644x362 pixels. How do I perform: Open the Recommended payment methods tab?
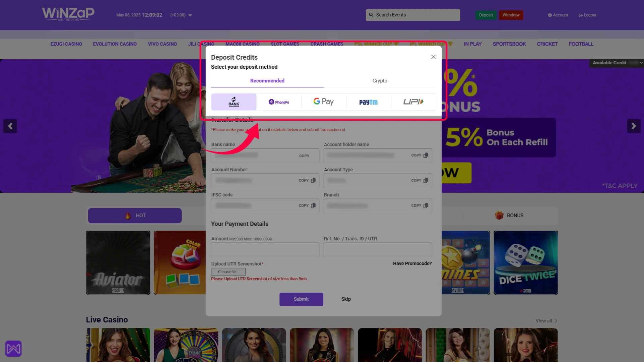coord(267,80)
